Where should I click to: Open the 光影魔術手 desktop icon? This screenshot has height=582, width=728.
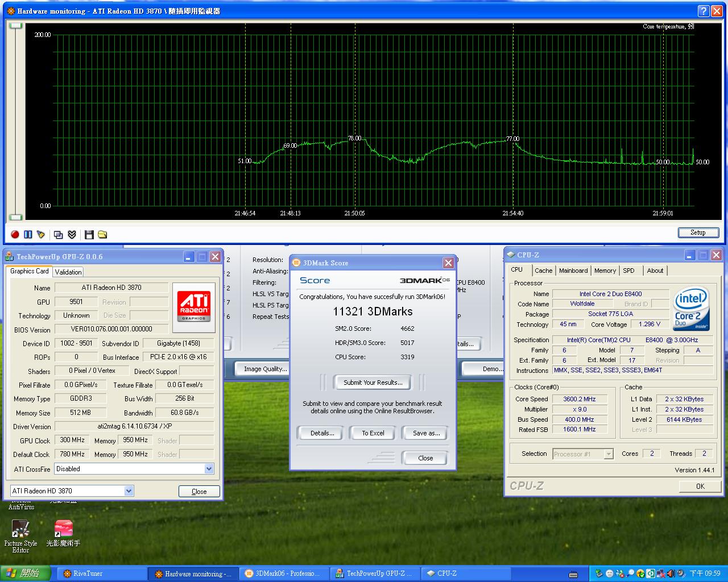click(x=63, y=533)
